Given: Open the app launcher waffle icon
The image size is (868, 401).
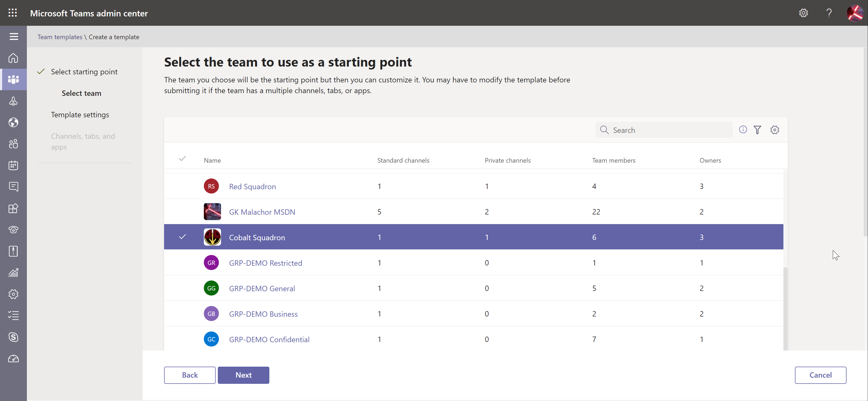Looking at the screenshot, I should pos(13,13).
